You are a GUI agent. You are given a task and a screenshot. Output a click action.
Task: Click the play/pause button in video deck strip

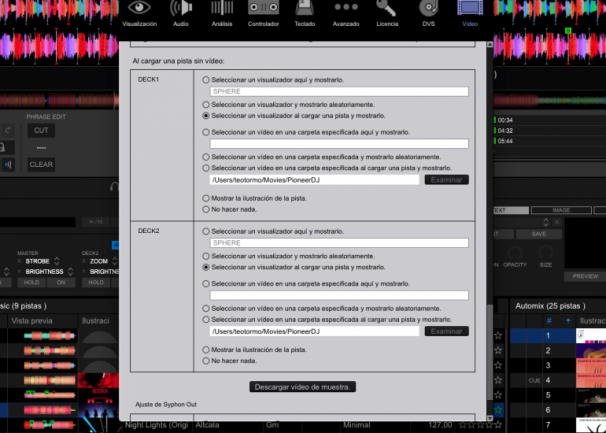click(x=95, y=222)
